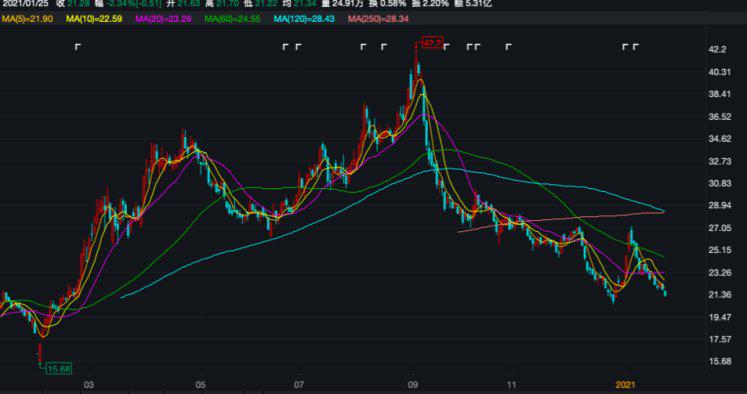747x394 pixels.
Task: Click the 28.94 price axis label
Action: tap(720, 206)
